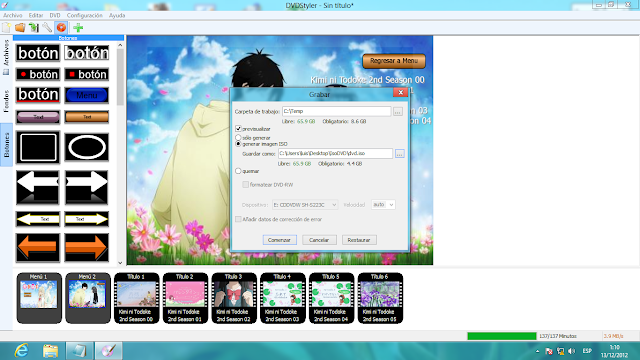Click Regresar a Menu button on canvas
The image size is (640, 360).
[394, 61]
